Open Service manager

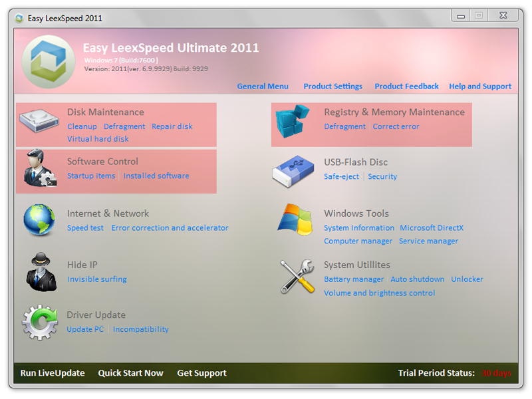[428, 241]
